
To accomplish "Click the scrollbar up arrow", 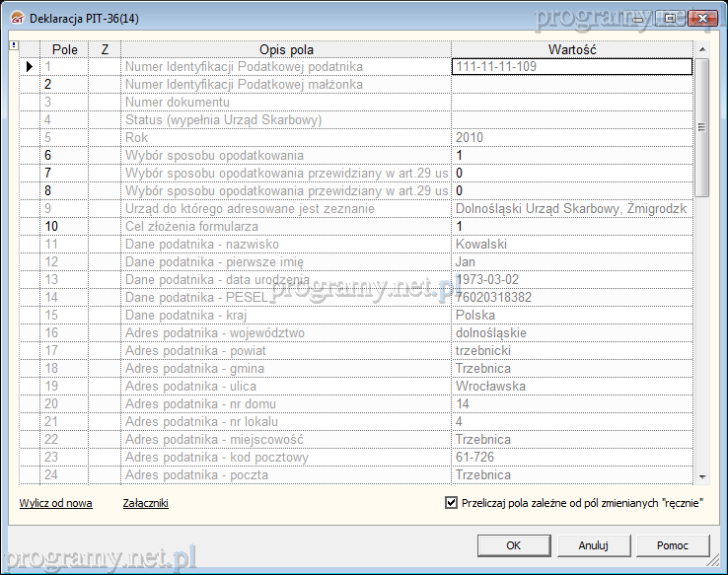I will tap(701, 49).
